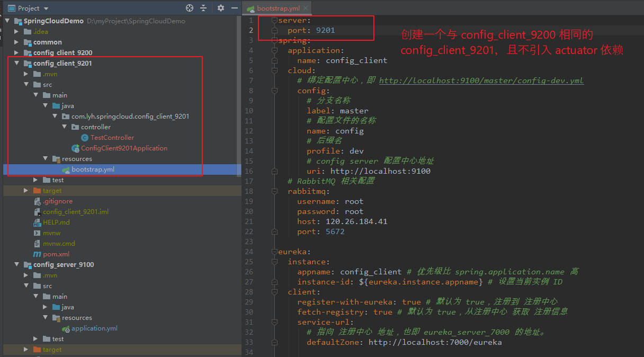Click the Locate (scroll from source) crosshair icon
644x357 pixels.
pyautogui.click(x=190, y=8)
